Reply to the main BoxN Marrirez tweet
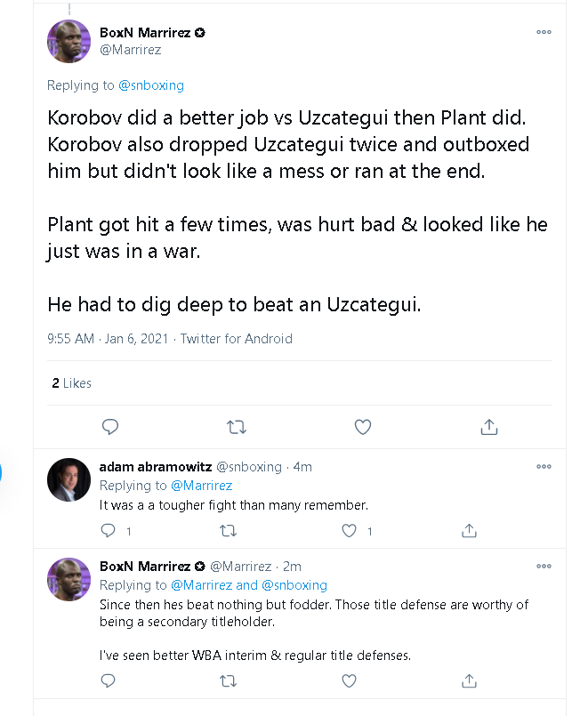This screenshot has width=588, height=716. (110, 427)
